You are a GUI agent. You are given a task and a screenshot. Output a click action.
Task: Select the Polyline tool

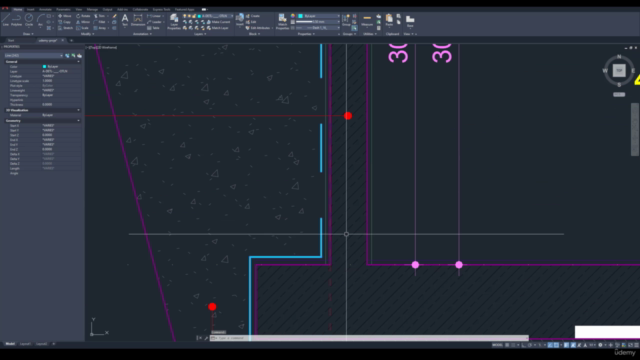(x=16, y=20)
